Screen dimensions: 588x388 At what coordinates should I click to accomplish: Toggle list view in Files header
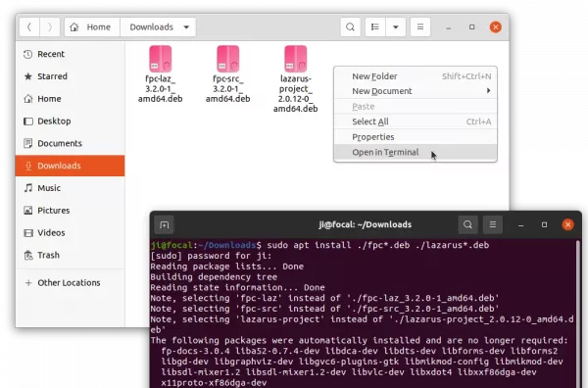[375, 27]
